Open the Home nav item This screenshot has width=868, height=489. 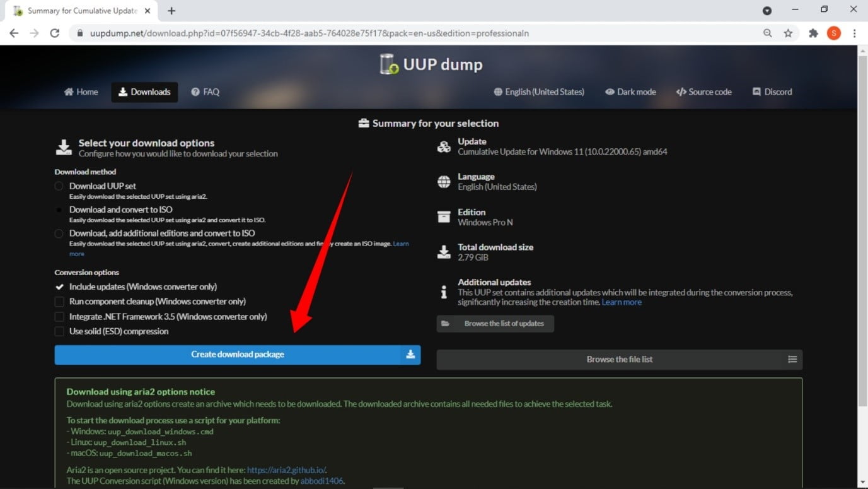(x=81, y=92)
